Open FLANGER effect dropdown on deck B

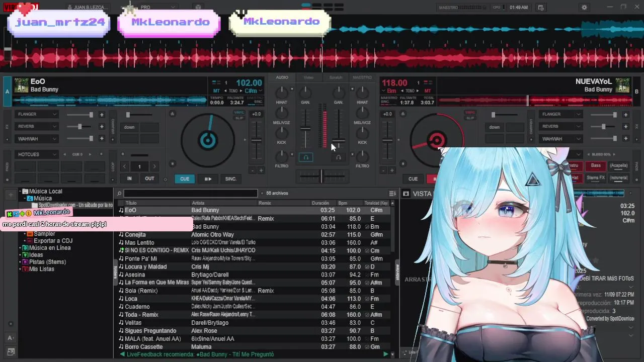[561, 114]
